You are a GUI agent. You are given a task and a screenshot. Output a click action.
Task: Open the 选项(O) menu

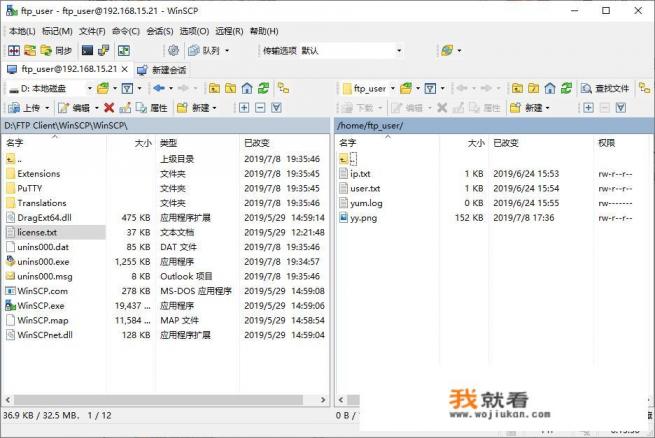194,31
